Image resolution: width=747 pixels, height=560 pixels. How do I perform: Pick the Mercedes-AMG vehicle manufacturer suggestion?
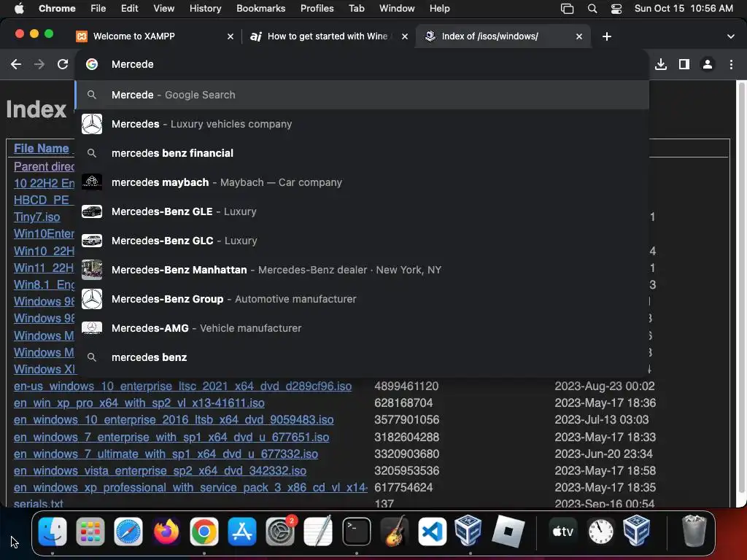(x=362, y=328)
